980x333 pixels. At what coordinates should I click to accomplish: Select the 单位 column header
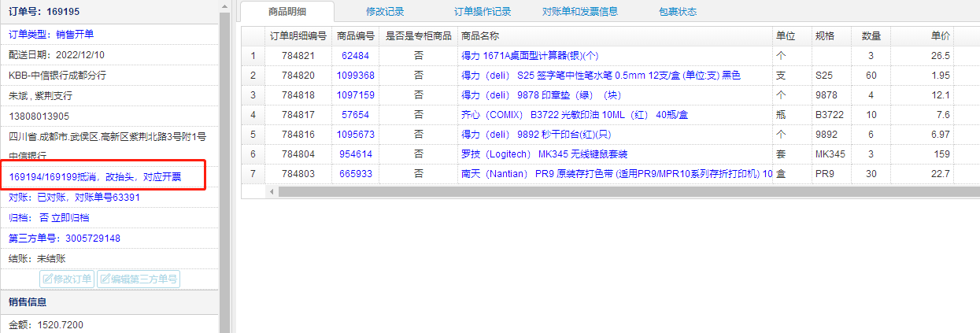pyautogui.click(x=792, y=36)
